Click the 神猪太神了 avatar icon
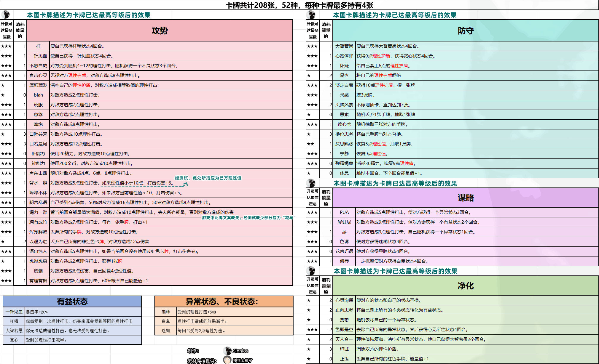 [x=227, y=360]
